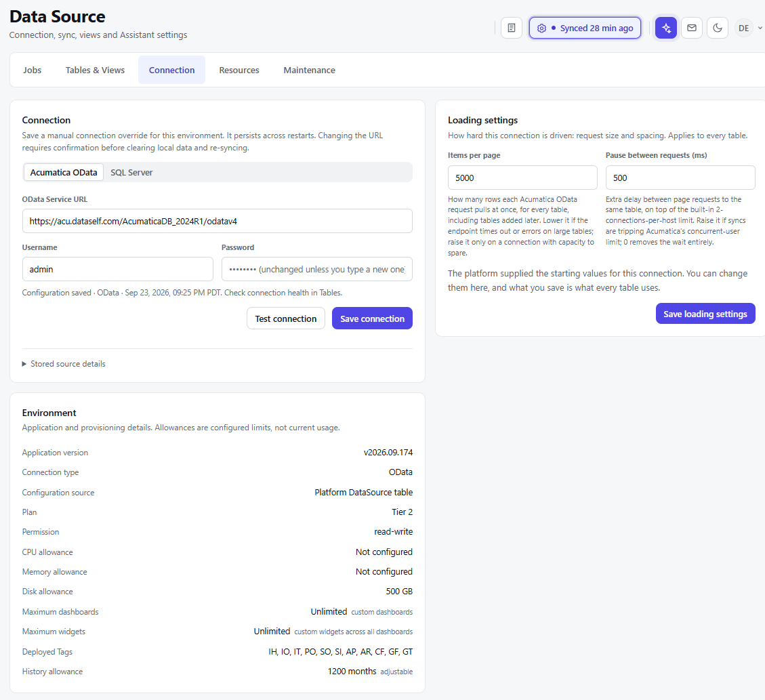Select the Connection tab
This screenshot has height=700, width=765.
(171, 70)
